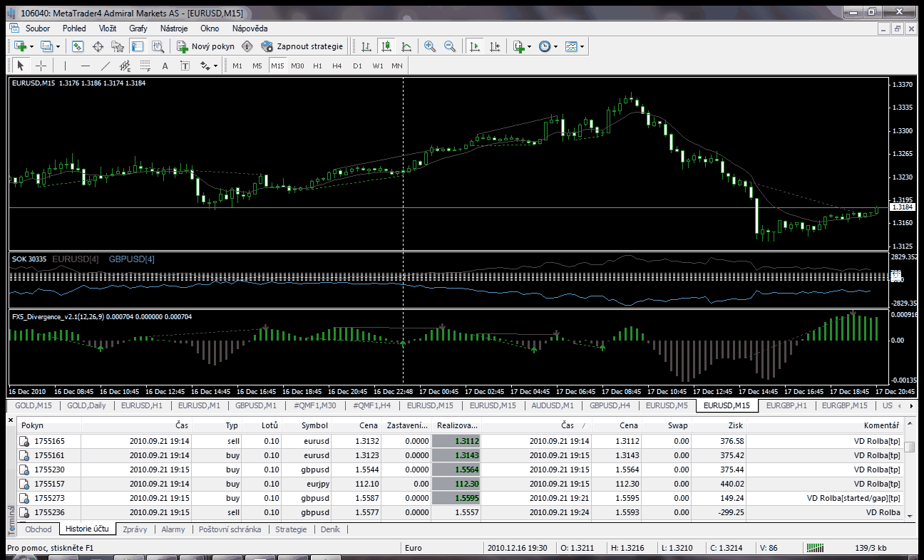Close the Terminal panel with the x

click(x=11, y=421)
